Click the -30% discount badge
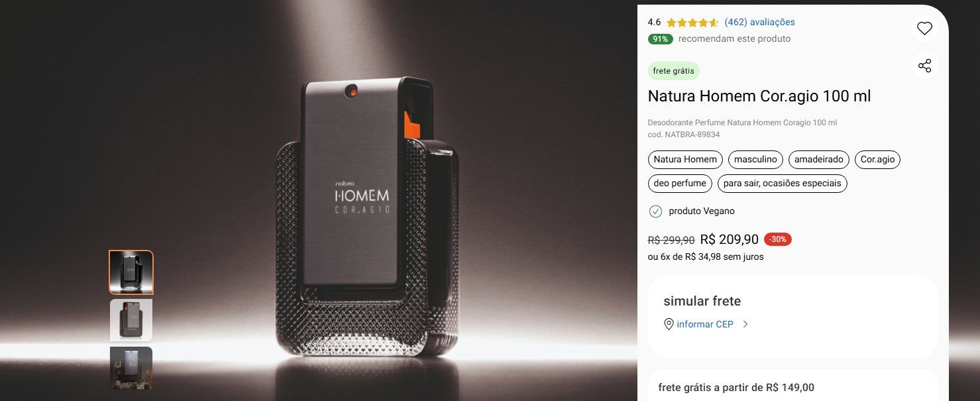Screen dimensions: 980x401 (778, 239)
